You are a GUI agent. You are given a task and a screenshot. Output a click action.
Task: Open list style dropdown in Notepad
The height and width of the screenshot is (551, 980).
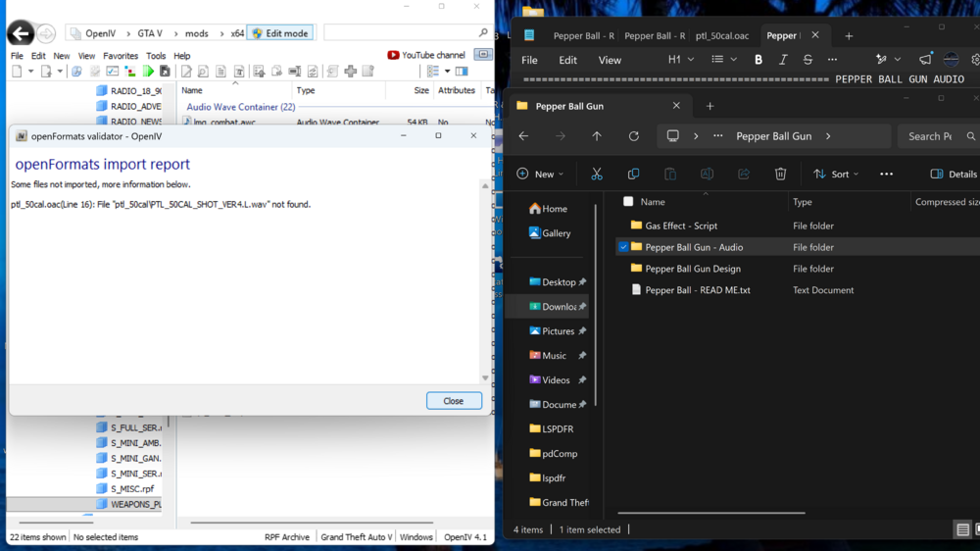724,60
